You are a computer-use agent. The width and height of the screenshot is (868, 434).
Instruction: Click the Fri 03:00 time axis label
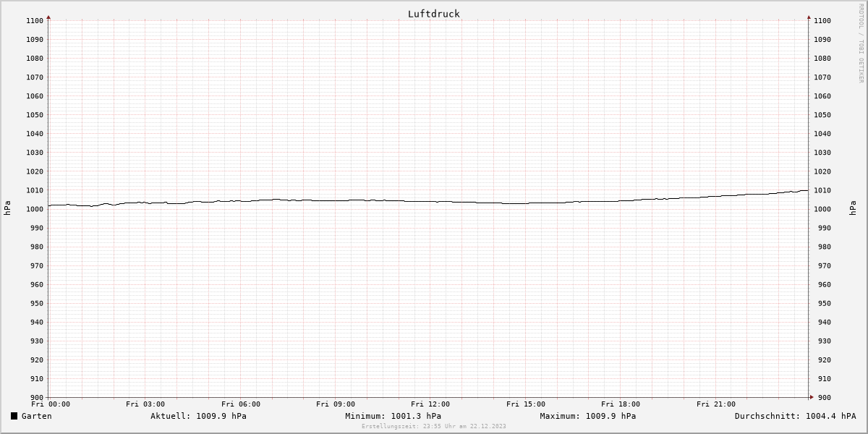tap(145, 404)
